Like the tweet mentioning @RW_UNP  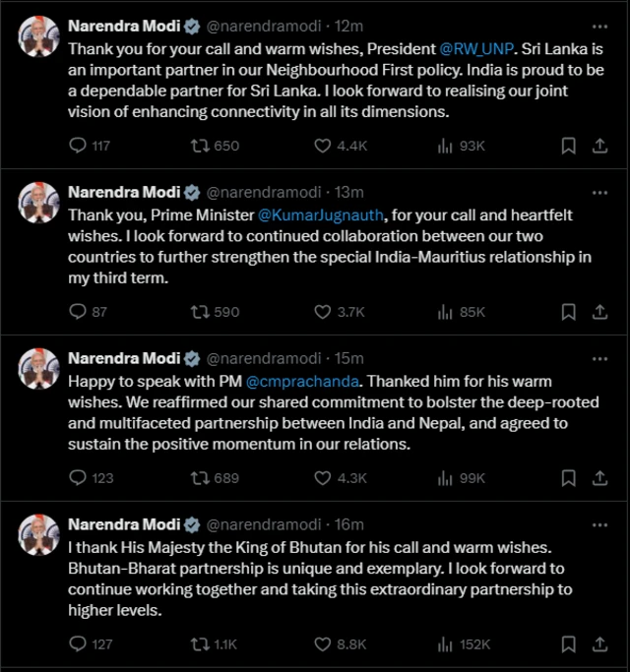pos(323,146)
